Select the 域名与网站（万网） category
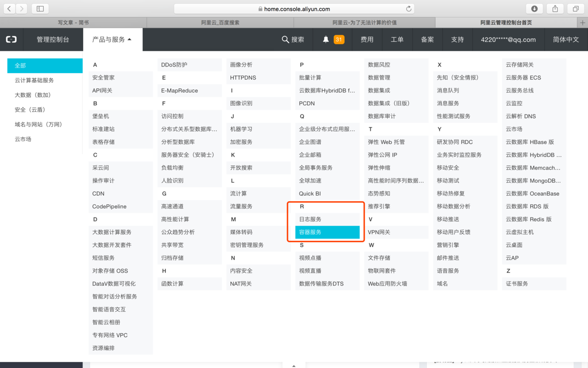 45,124
